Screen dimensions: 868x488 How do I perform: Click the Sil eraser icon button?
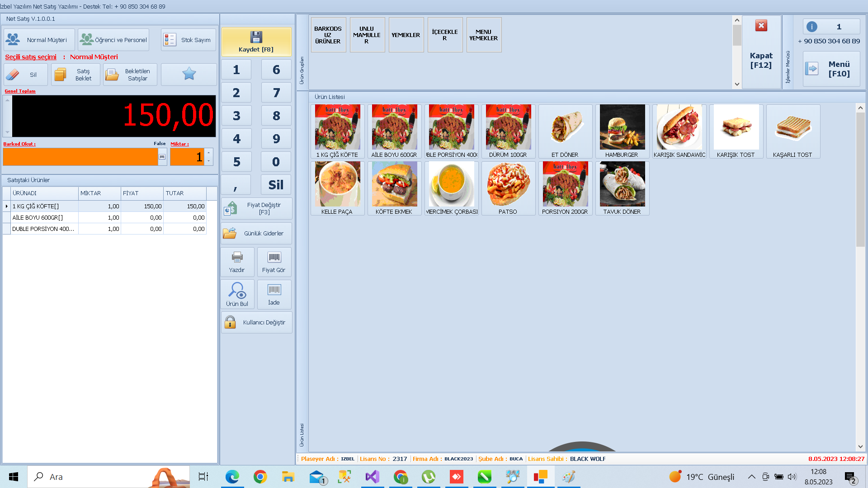tap(13, 75)
